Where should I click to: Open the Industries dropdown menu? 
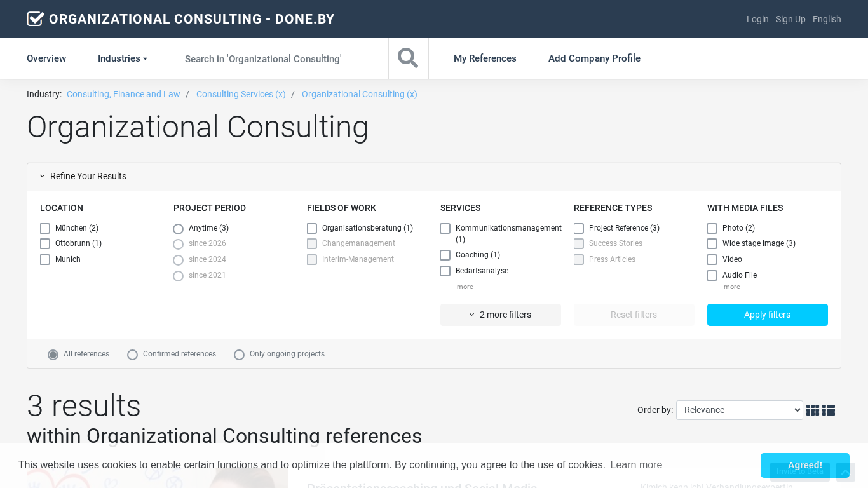pyautogui.click(x=122, y=58)
